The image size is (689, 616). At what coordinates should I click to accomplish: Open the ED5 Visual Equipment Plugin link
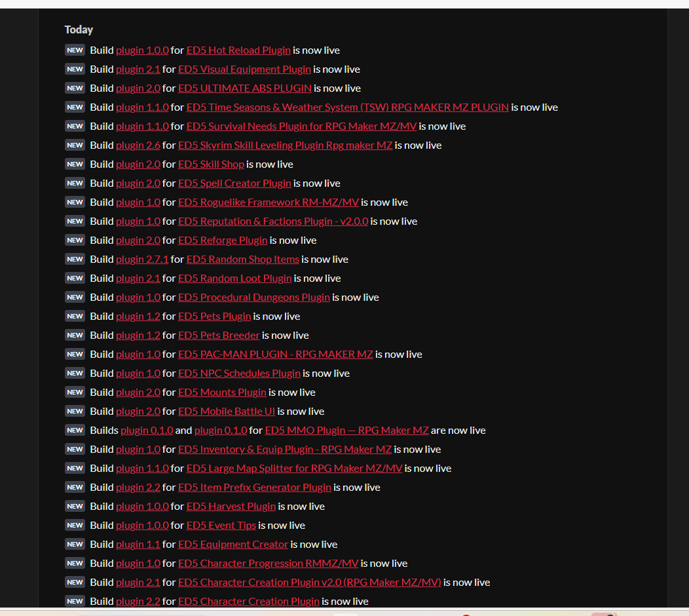[244, 69]
